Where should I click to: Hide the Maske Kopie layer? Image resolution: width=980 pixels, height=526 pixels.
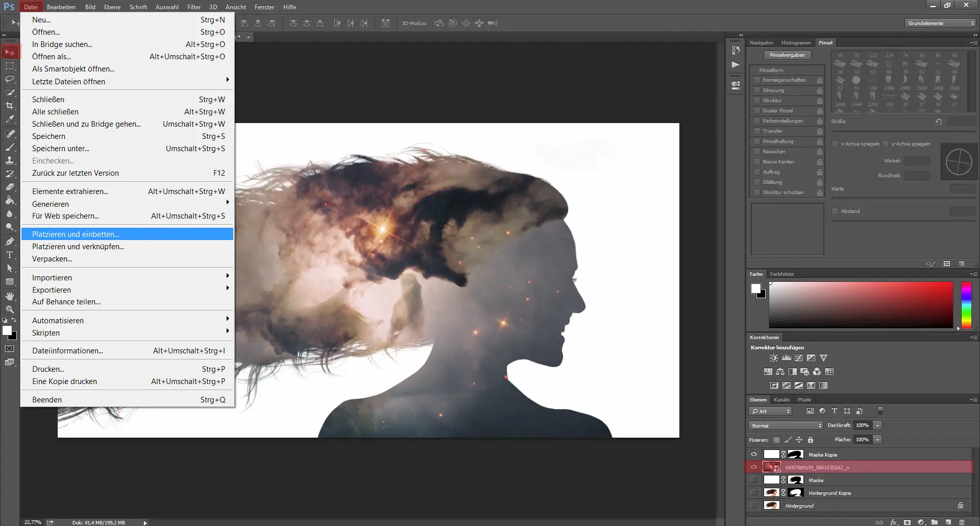(x=754, y=454)
